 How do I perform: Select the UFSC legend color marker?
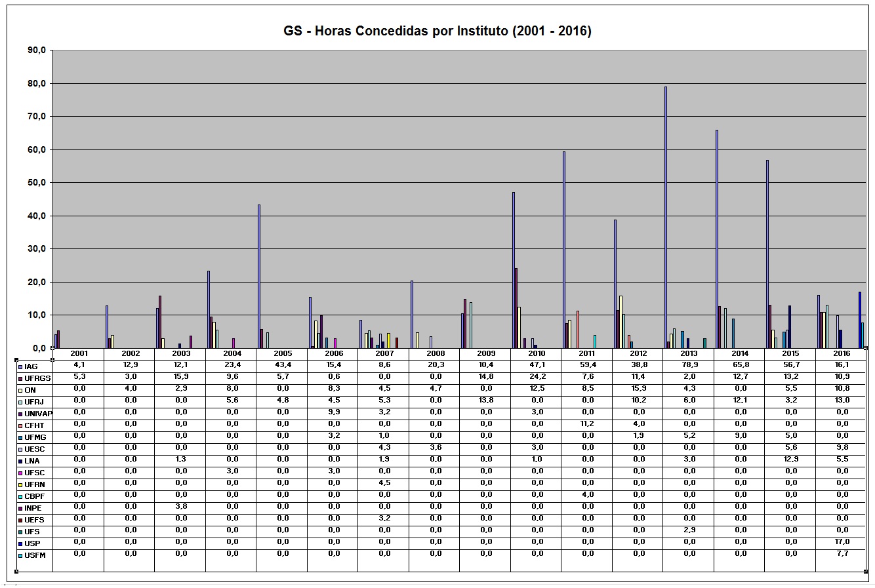[20, 473]
